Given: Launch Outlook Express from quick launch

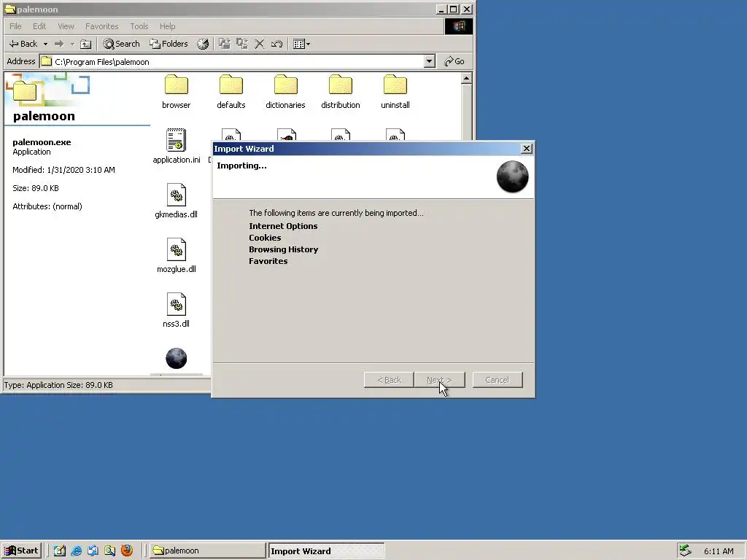Looking at the screenshot, I should click(x=93, y=551).
